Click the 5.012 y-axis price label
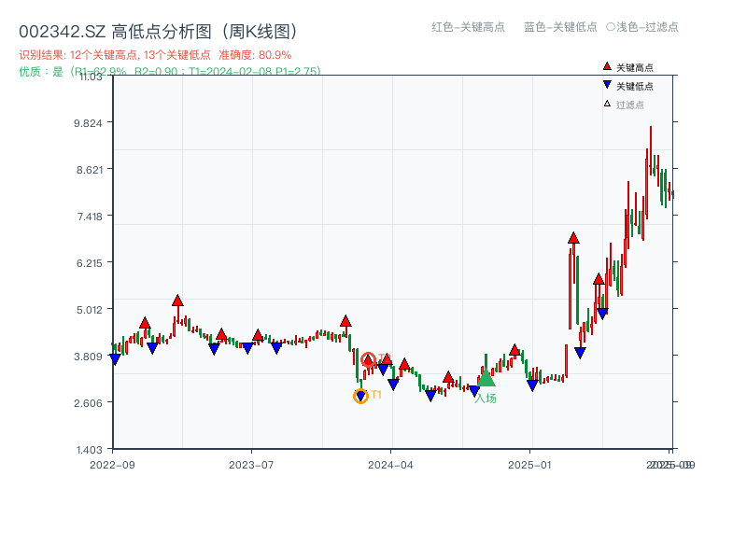Image resolution: width=747 pixels, height=560 pixels. (x=90, y=310)
